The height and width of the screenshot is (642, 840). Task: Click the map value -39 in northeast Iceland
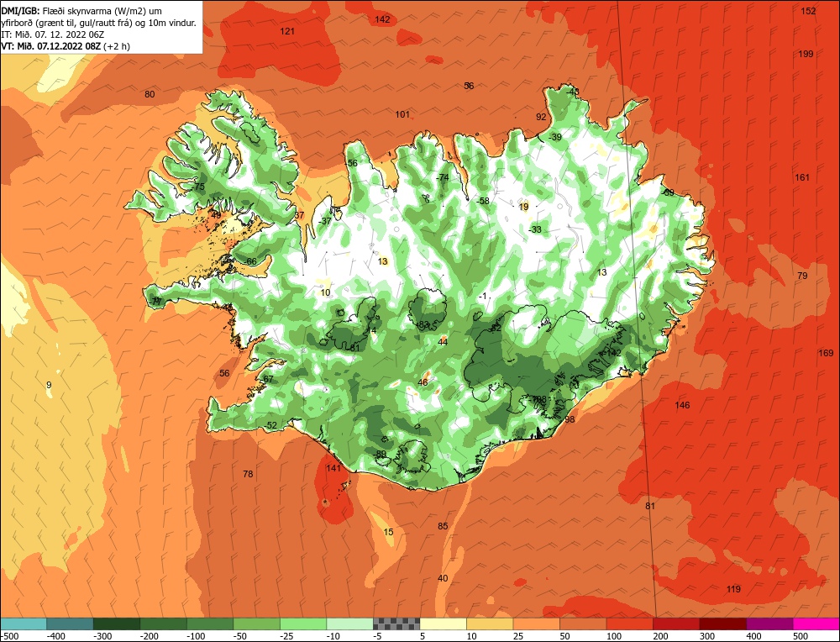pyautogui.click(x=555, y=137)
